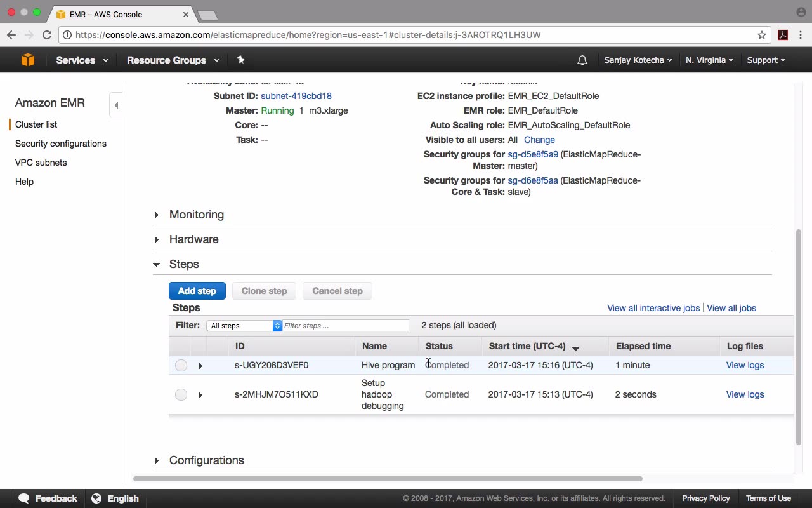Expand the Hive program step row details
Screen dimensions: 812x508
(200, 366)
